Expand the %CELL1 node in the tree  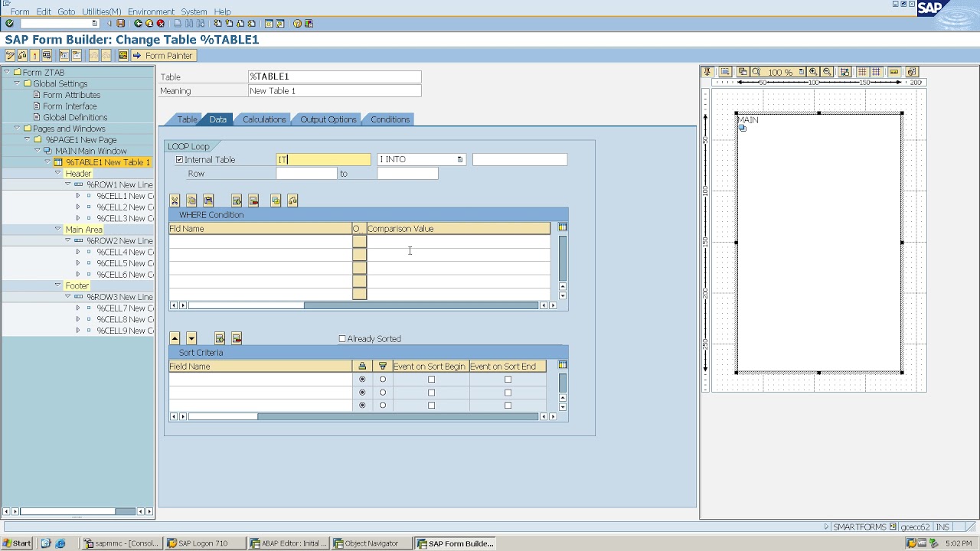[77, 196]
